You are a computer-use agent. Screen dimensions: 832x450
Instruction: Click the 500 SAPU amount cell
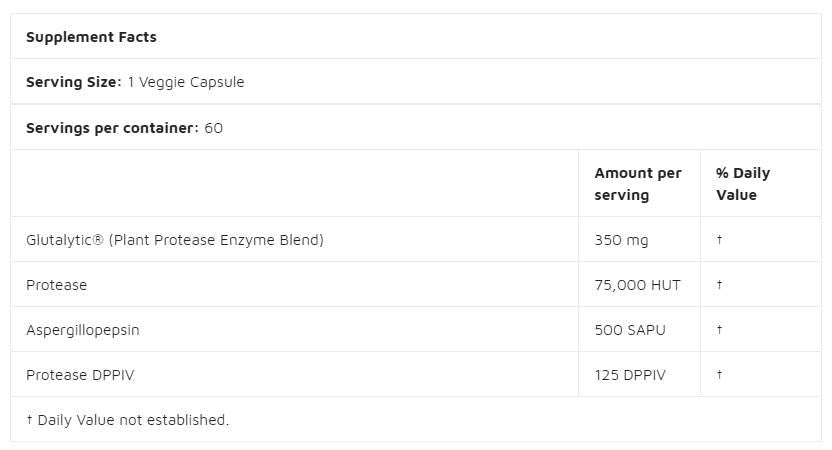[630, 330]
